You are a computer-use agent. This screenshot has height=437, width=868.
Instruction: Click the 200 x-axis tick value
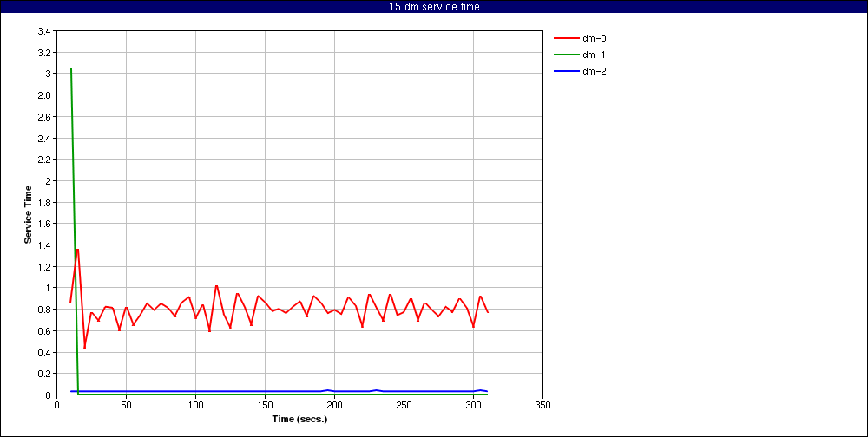tap(334, 405)
